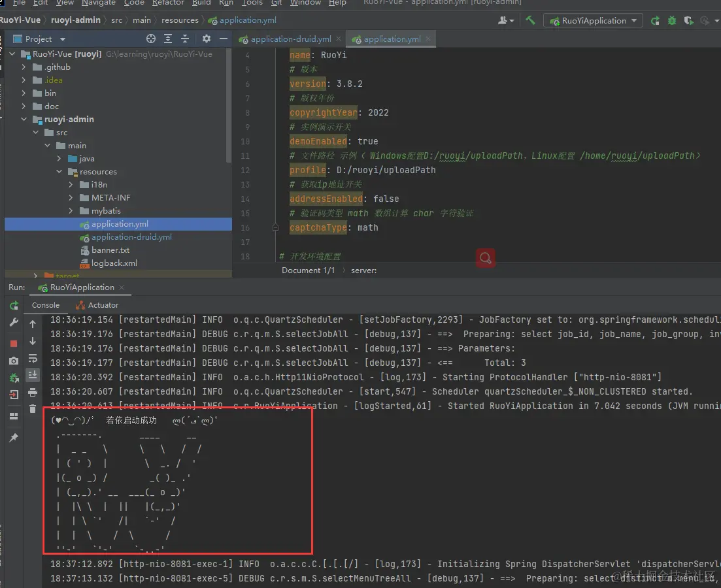Click resources in the breadcrumb path
Image resolution: width=721 pixels, height=588 pixels.
point(180,20)
